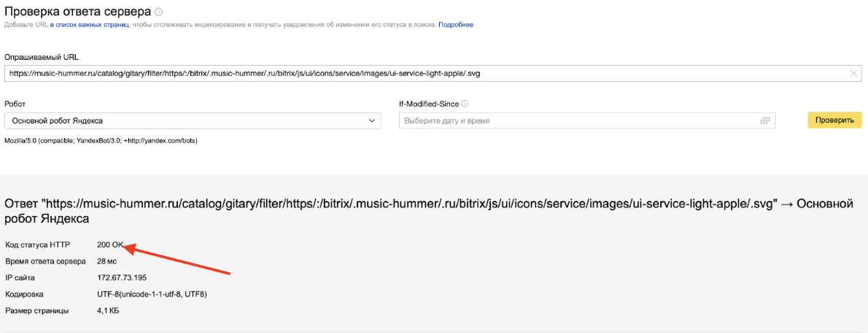The height and width of the screenshot is (333, 868).
Task: Expand the Робот dropdown list
Action: [372, 120]
